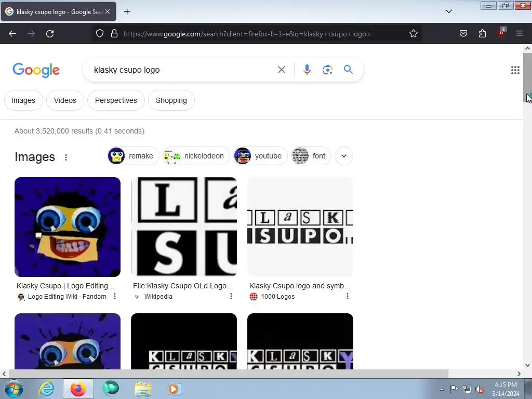More options for 1000 Logos result
Image resolution: width=532 pixels, height=399 pixels.
pyautogui.click(x=348, y=296)
